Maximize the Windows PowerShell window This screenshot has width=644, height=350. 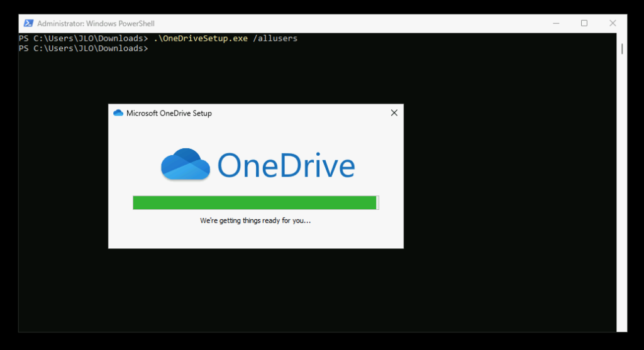pyautogui.click(x=584, y=23)
